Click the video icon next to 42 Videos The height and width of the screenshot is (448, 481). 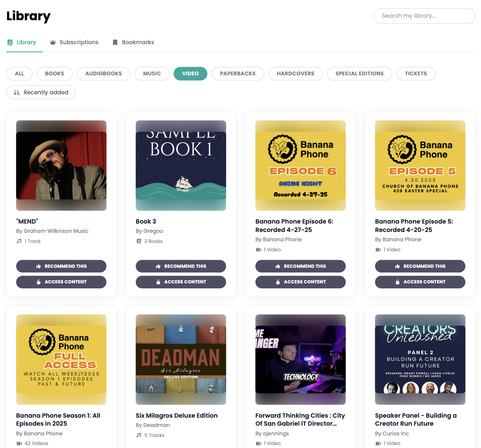tap(19, 443)
